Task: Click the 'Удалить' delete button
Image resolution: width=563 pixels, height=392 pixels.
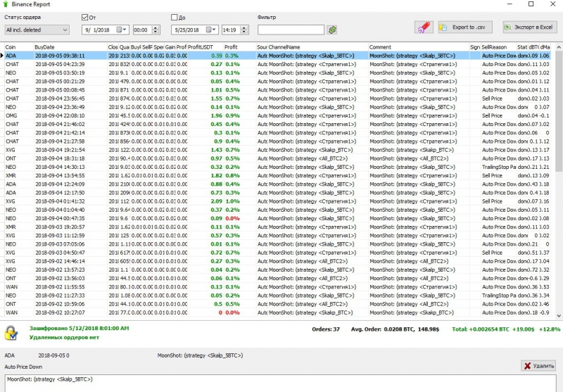Action: (538, 366)
